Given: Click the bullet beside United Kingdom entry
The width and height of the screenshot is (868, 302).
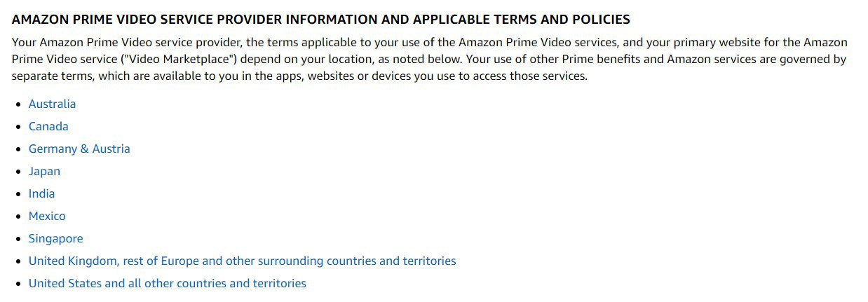Looking at the screenshot, I should [x=18, y=261].
